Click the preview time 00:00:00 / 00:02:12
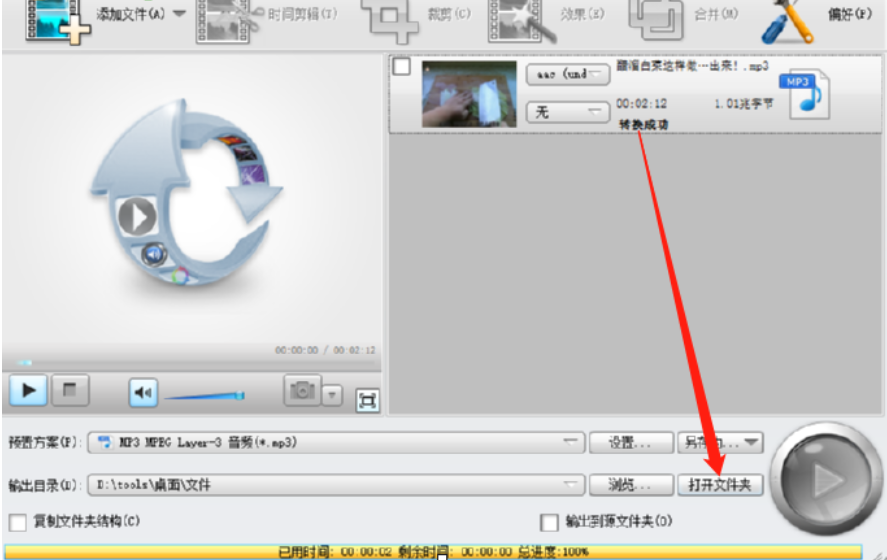 [x=325, y=350]
